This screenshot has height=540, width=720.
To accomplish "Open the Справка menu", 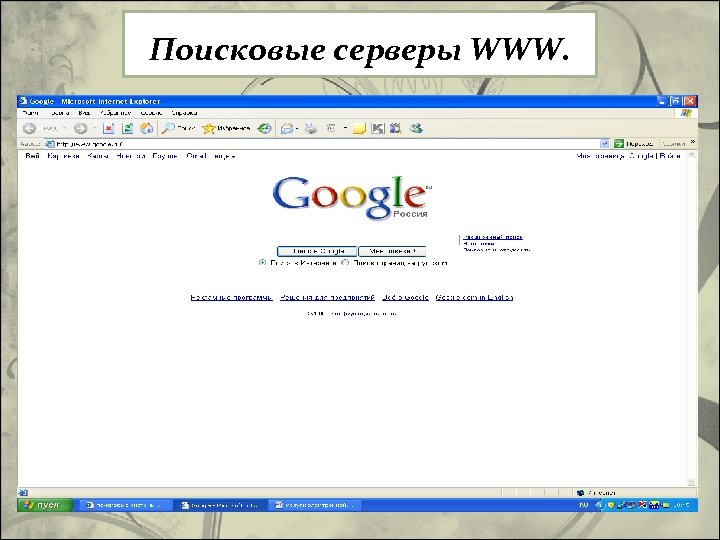I will point(184,113).
